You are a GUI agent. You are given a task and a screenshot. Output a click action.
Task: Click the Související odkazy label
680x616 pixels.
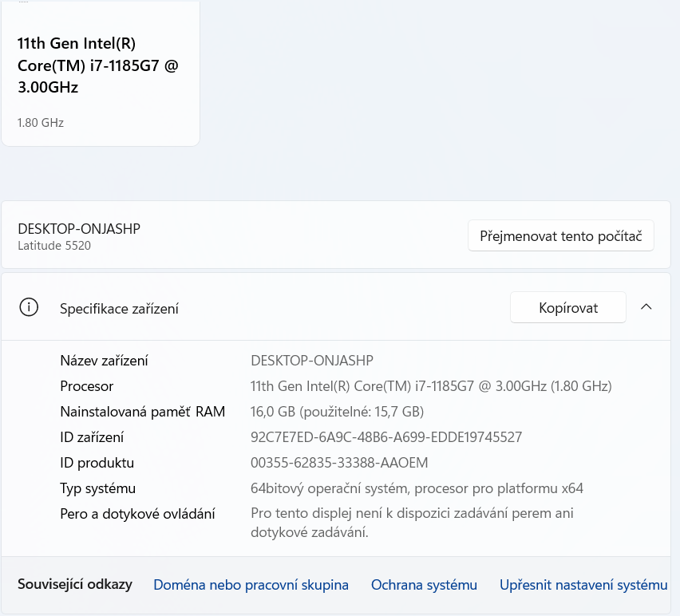[75, 585]
